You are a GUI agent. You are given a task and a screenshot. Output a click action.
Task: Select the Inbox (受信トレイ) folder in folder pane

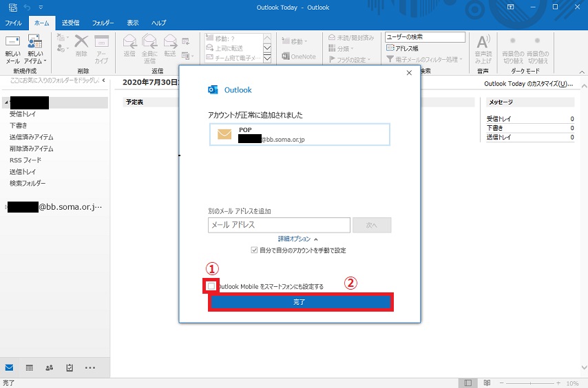pos(23,114)
